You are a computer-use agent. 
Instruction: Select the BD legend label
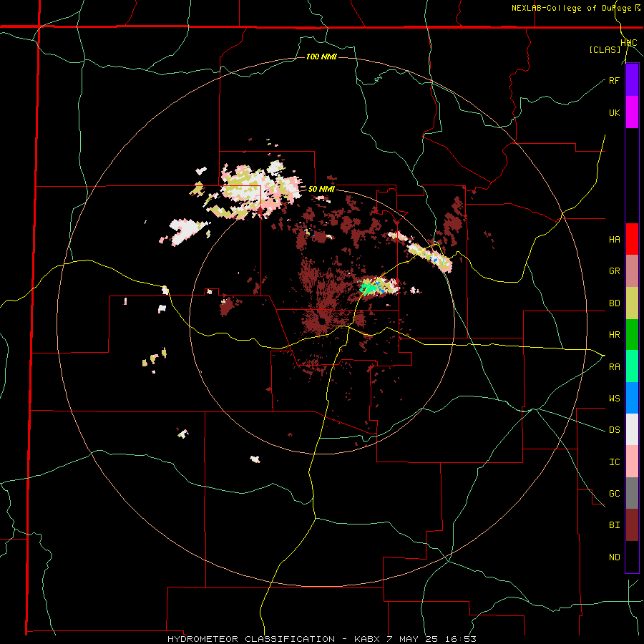pyautogui.click(x=614, y=303)
